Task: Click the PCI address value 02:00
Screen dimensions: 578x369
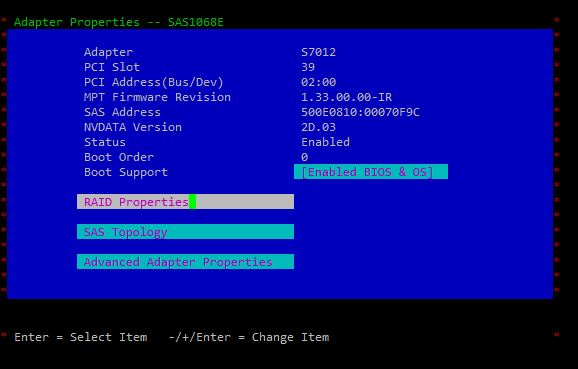Action: tap(318, 82)
